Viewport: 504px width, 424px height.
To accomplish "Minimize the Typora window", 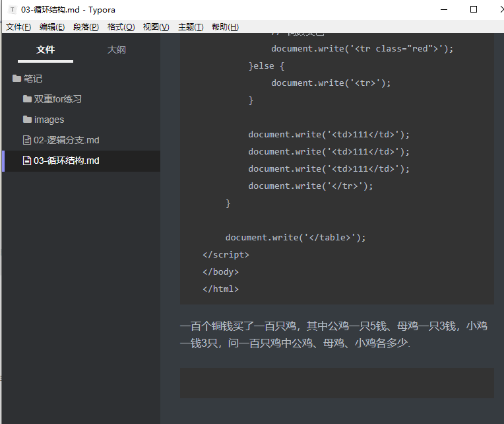I will [444, 10].
